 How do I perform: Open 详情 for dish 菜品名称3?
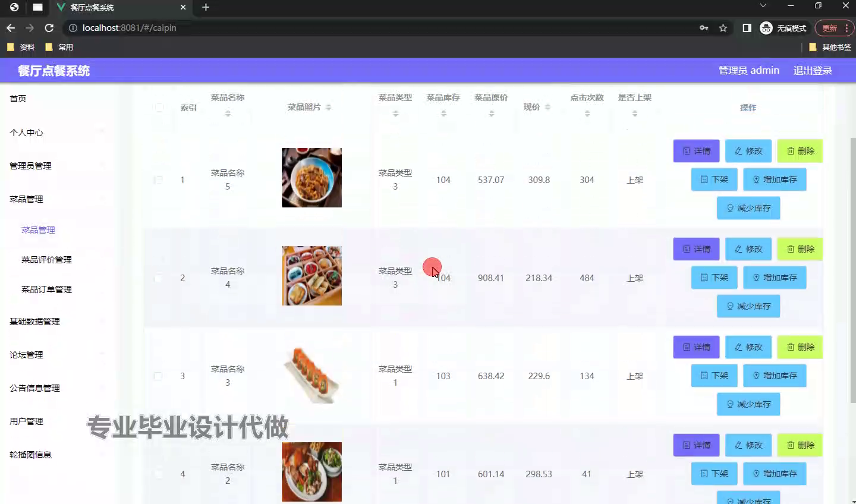[696, 347]
